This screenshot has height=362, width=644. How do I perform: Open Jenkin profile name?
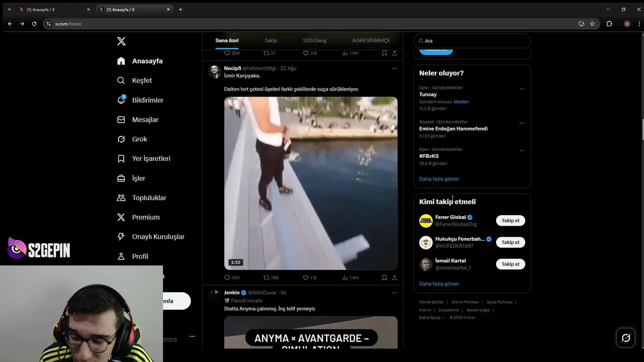point(231,293)
